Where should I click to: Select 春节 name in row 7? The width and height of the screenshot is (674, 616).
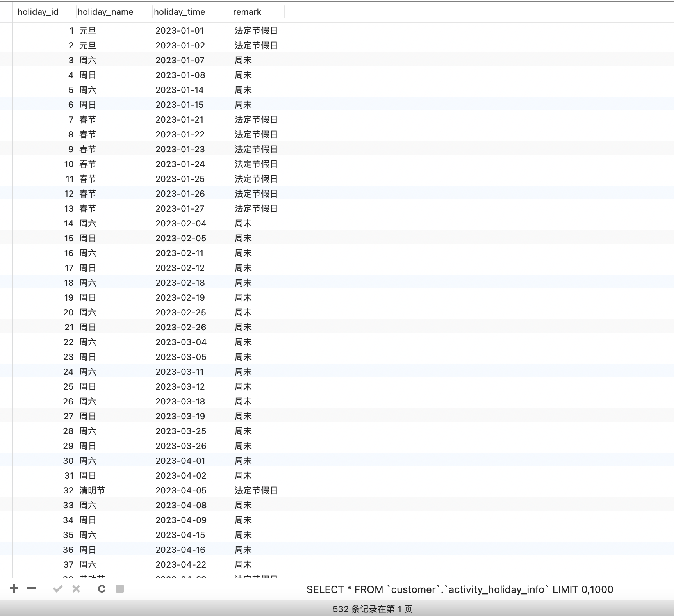coord(87,119)
